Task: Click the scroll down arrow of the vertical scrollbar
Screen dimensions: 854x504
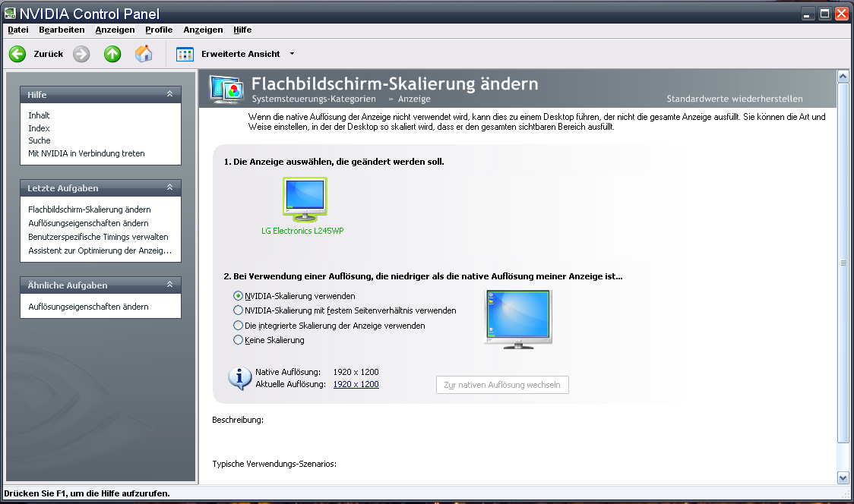Action: (843, 477)
